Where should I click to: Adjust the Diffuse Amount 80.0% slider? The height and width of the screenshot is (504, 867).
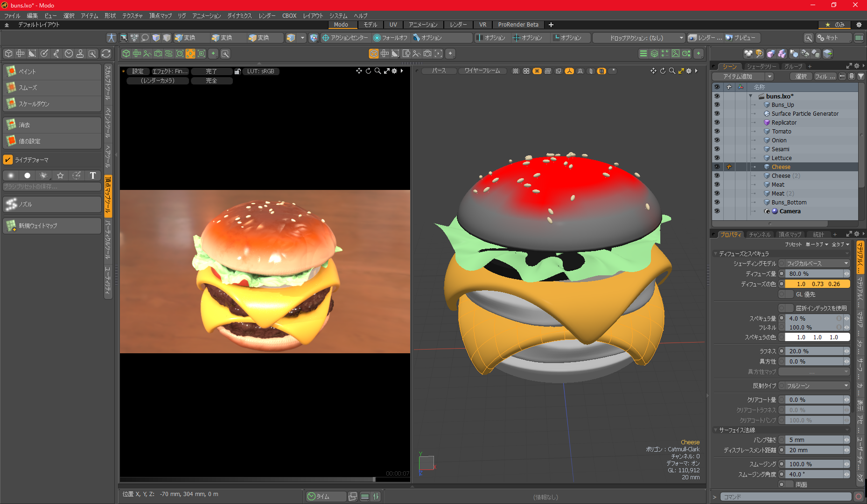817,274
